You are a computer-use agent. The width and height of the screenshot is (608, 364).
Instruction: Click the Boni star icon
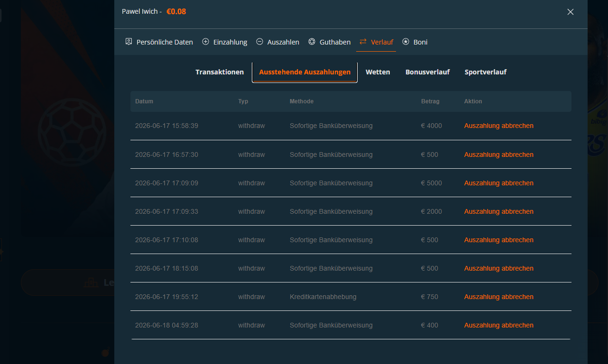point(405,42)
